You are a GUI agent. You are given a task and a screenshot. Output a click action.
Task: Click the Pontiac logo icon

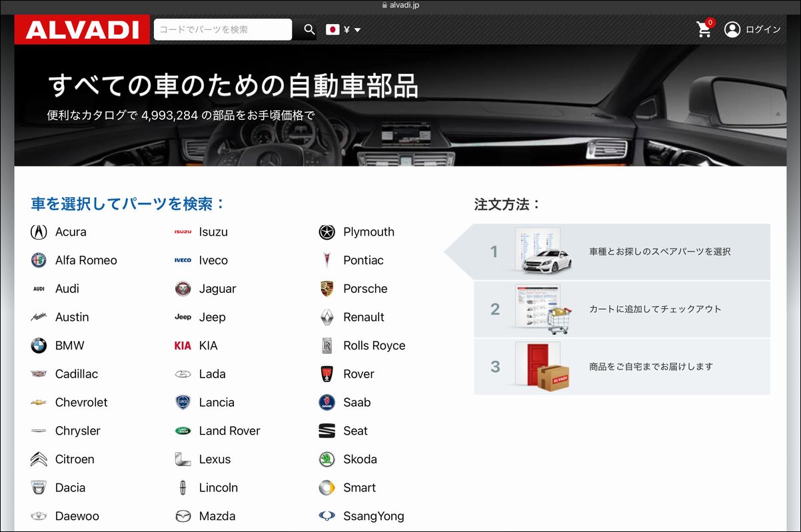327,260
